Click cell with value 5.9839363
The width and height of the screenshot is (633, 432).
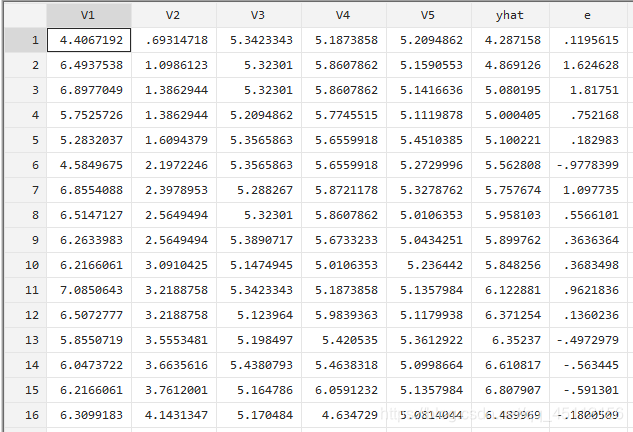(x=344, y=315)
